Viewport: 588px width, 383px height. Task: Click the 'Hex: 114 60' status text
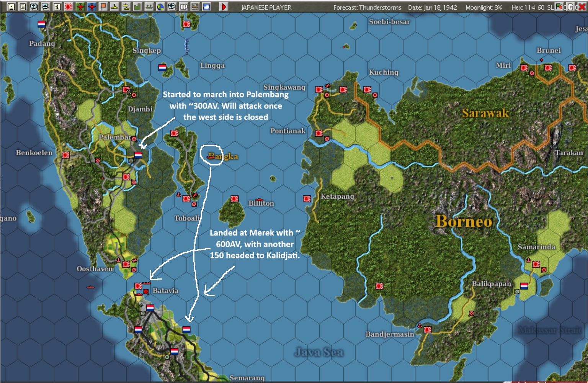[528, 7]
